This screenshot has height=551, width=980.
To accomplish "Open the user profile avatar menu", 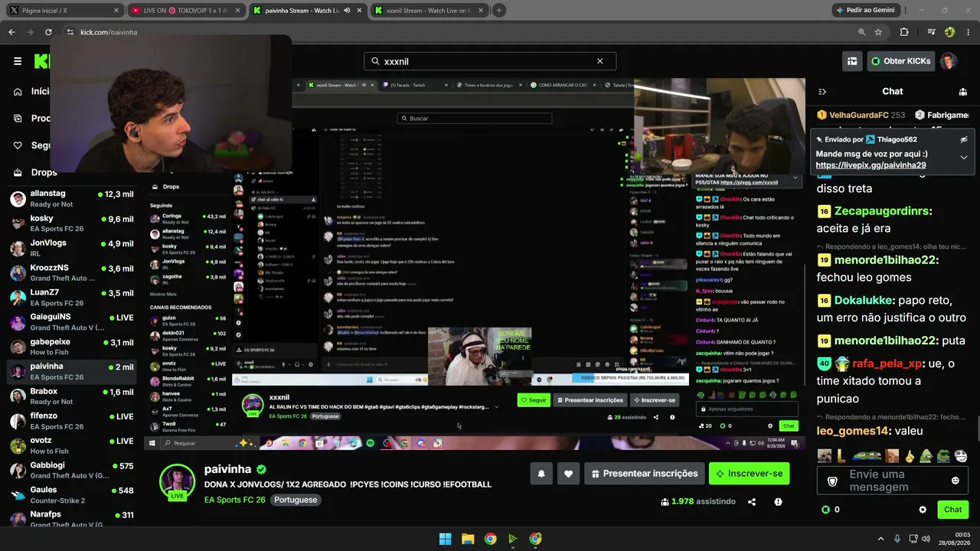I will coord(949,61).
